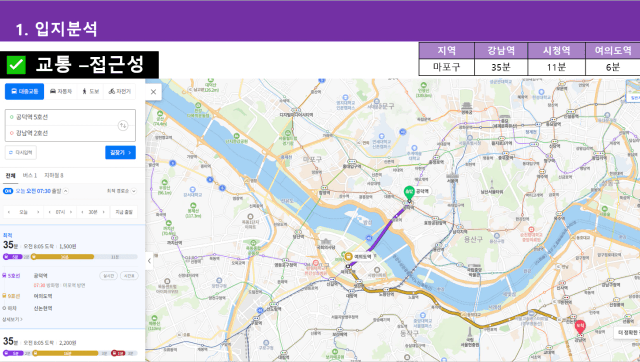
Task: Click the 다시입력 reset button
Action: click(x=21, y=152)
